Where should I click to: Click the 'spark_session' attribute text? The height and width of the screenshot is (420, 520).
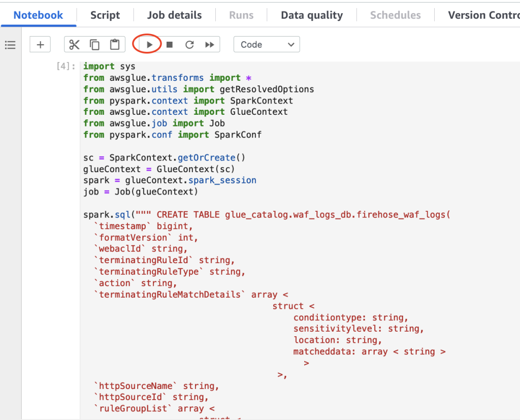[x=222, y=180]
